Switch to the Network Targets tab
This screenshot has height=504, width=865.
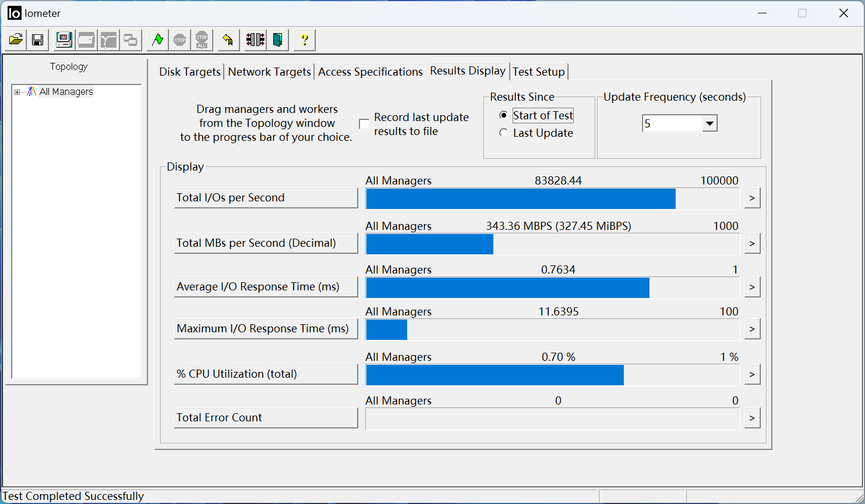click(269, 72)
